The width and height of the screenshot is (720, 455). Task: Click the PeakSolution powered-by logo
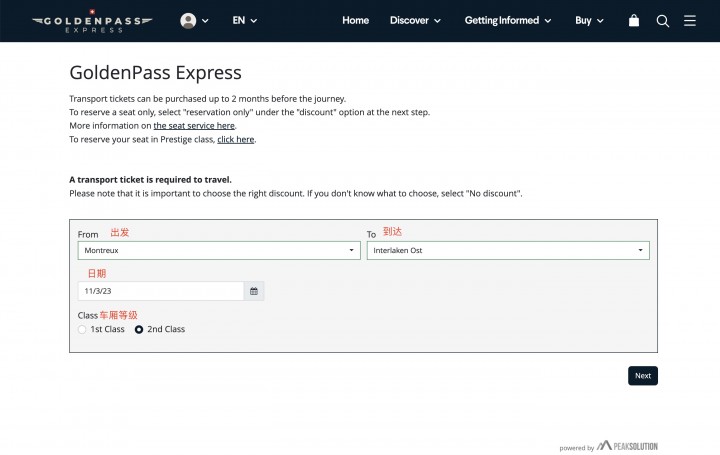pos(627,446)
